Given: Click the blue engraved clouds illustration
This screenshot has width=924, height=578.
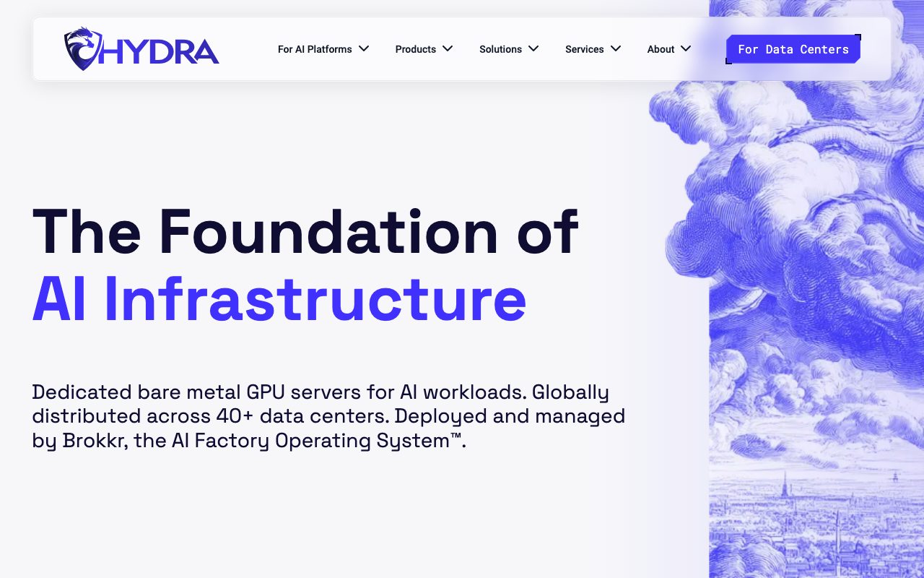Looking at the screenshot, I should 787,289.
